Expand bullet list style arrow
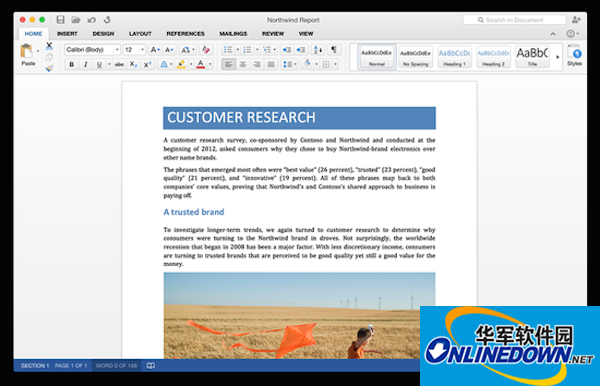600x386 pixels. click(237, 50)
